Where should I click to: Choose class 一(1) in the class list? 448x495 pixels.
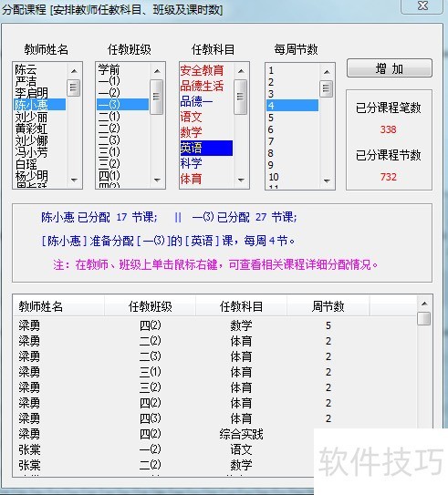pyautogui.click(x=122, y=81)
